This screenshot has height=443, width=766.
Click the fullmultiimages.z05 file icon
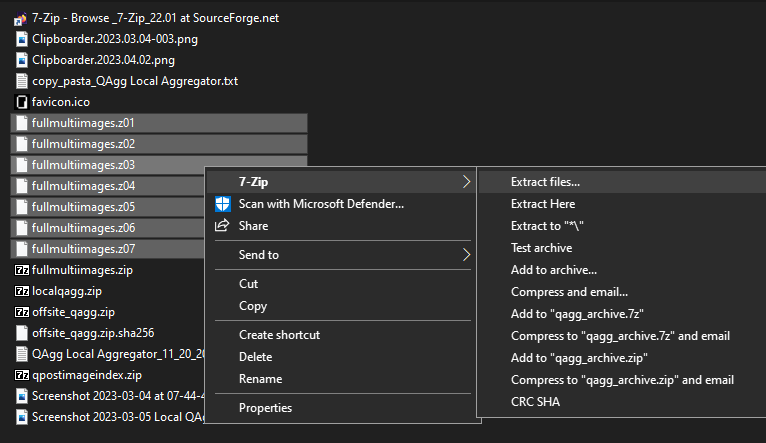coord(21,207)
